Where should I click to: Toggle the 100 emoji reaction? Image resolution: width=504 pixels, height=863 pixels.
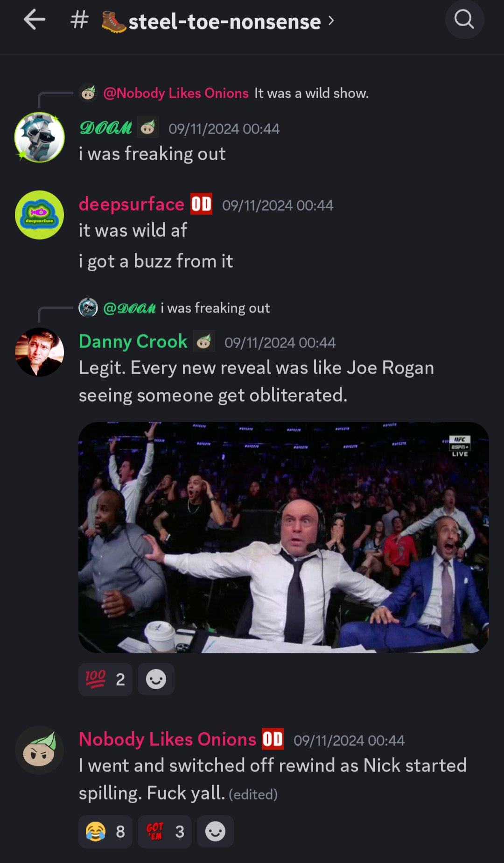(x=105, y=679)
